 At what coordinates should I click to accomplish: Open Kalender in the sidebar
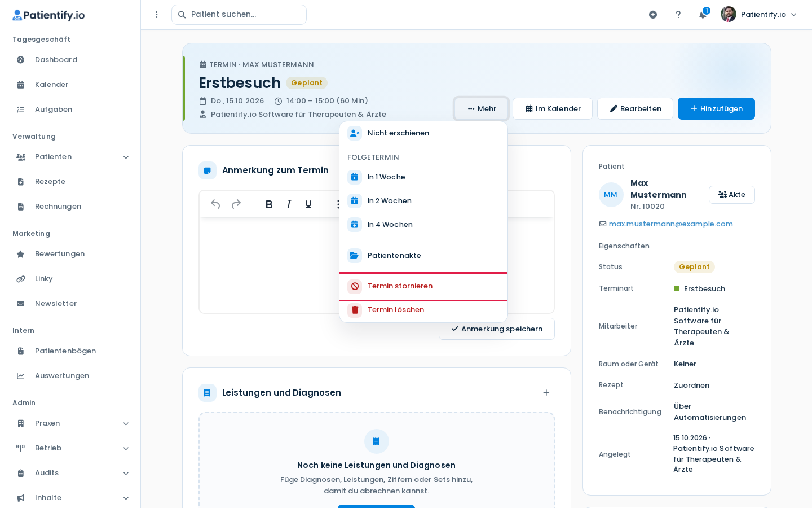[x=70, y=85]
